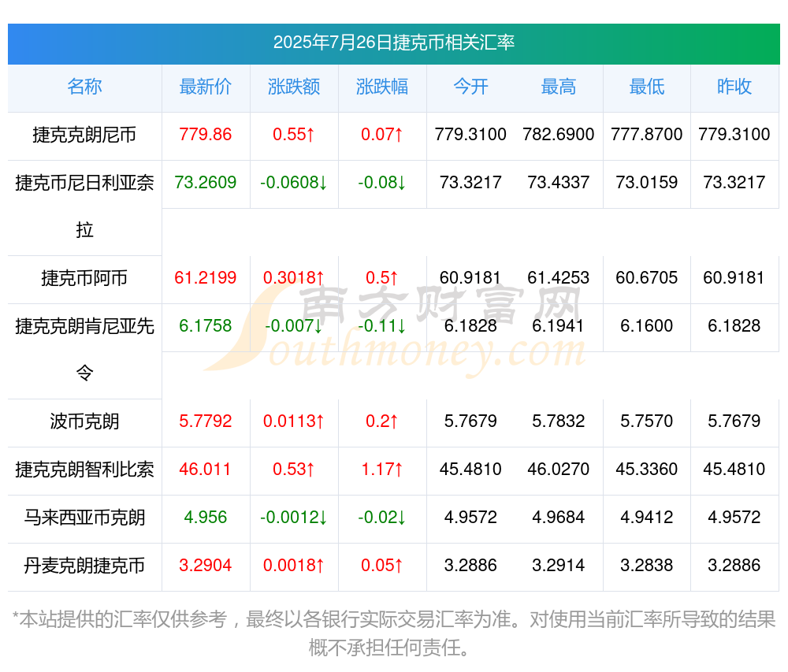Select the 最低 column header
The height and width of the screenshot is (672, 788).
click(x=647, y=87)
